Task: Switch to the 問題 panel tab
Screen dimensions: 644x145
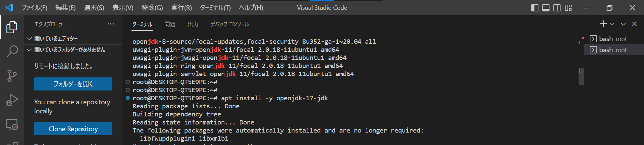Action: pyautogui.click(x=170, y=24)
